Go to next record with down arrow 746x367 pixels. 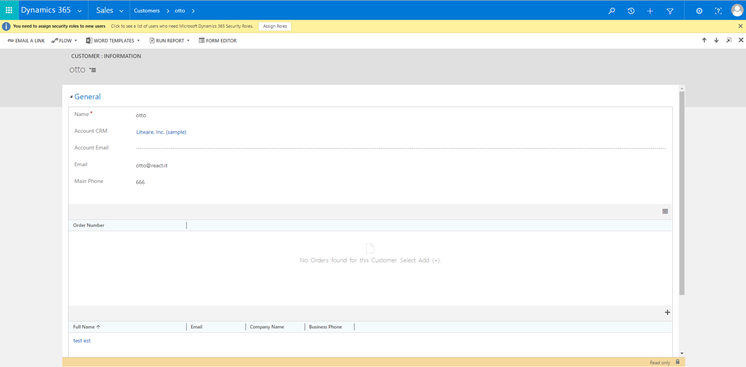(x=716, y=40)
